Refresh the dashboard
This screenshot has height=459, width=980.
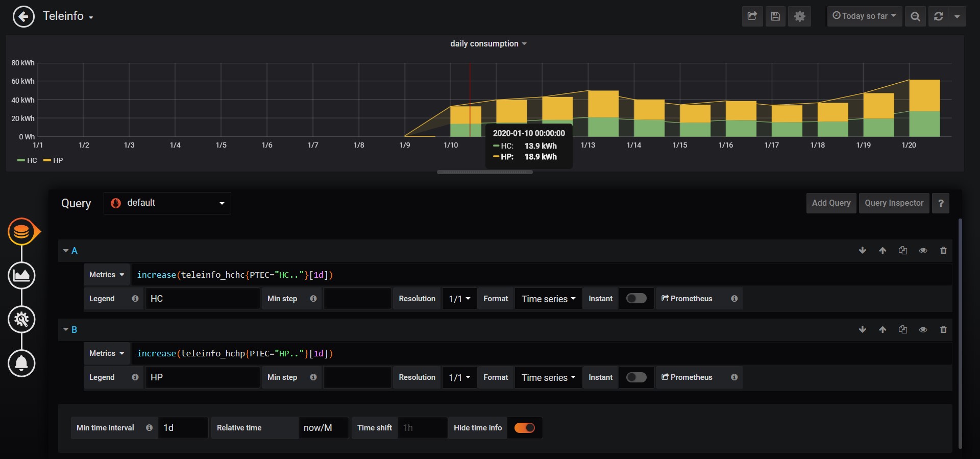[x=939, y=16]
